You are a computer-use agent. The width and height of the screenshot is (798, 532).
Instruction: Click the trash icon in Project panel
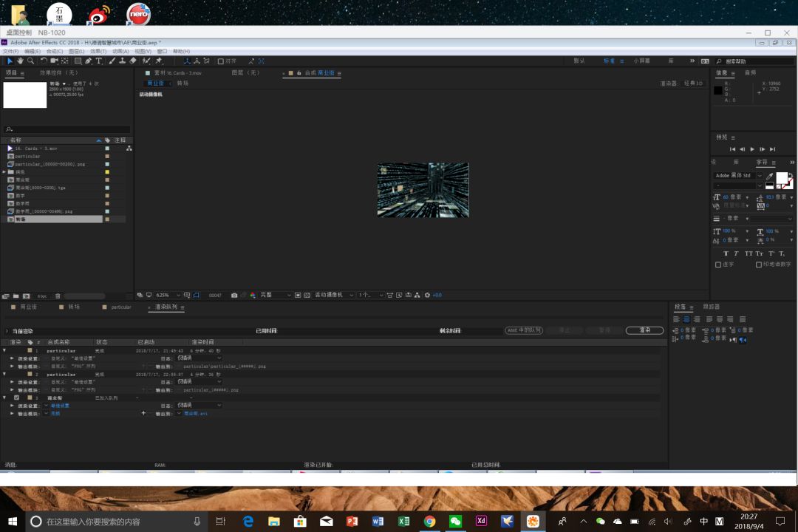tap(58, 296)
